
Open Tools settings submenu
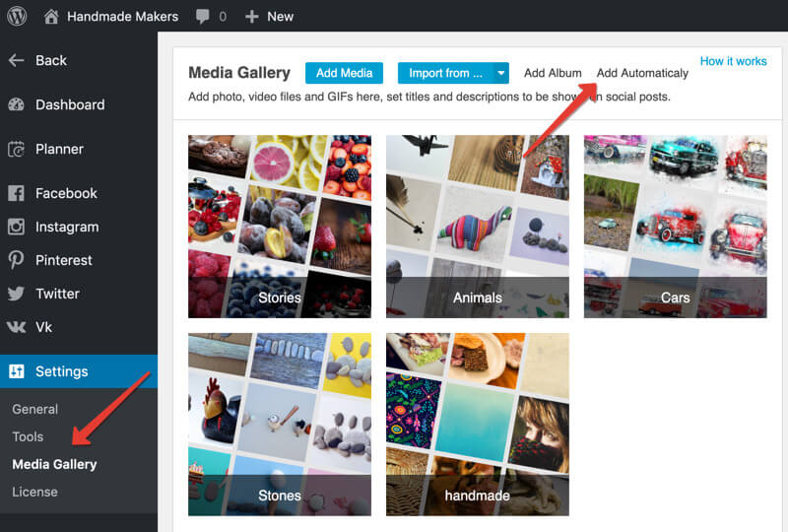tap(28, 436)
